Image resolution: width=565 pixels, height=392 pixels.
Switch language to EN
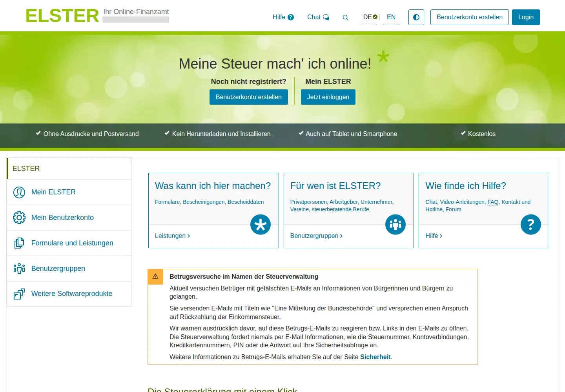391,17
